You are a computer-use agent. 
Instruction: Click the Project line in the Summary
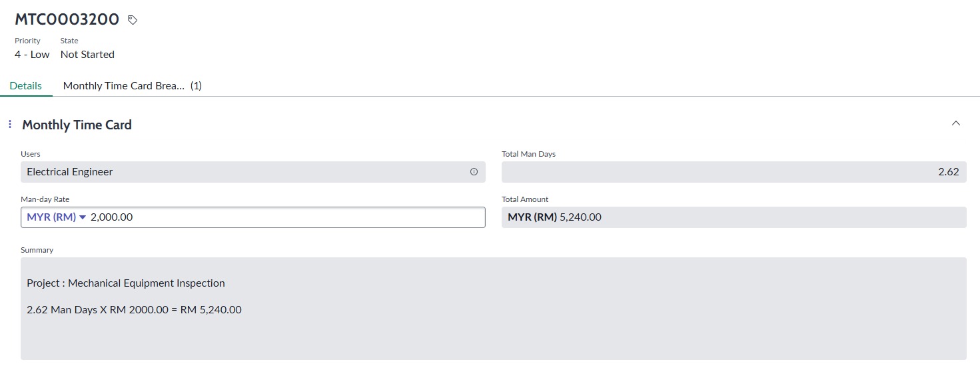tap(126, 283)
